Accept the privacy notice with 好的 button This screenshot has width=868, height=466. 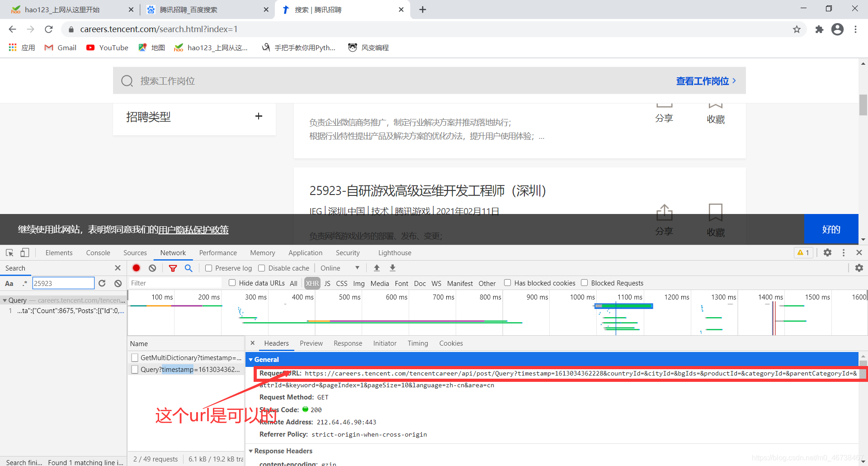(x=831, y=229)
